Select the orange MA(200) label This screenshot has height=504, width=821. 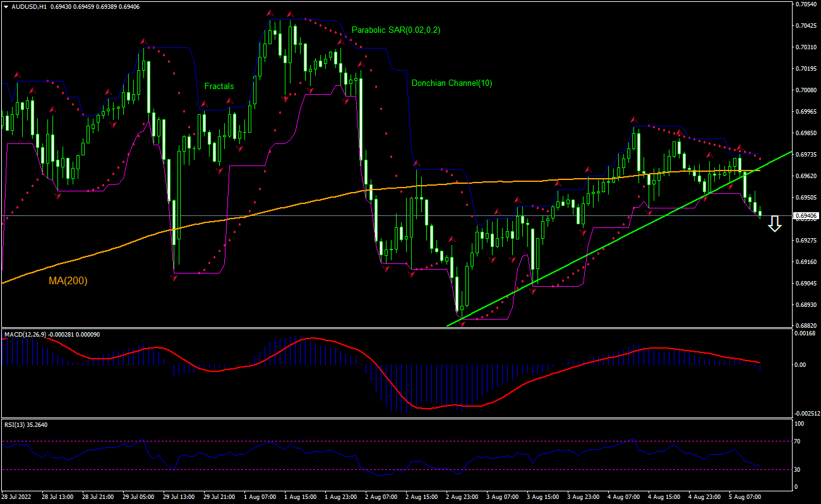click(68, 280)
